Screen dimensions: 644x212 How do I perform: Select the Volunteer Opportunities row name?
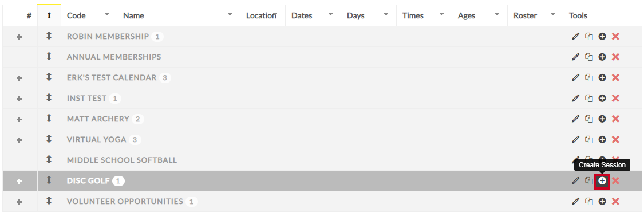tap(125, 201)
